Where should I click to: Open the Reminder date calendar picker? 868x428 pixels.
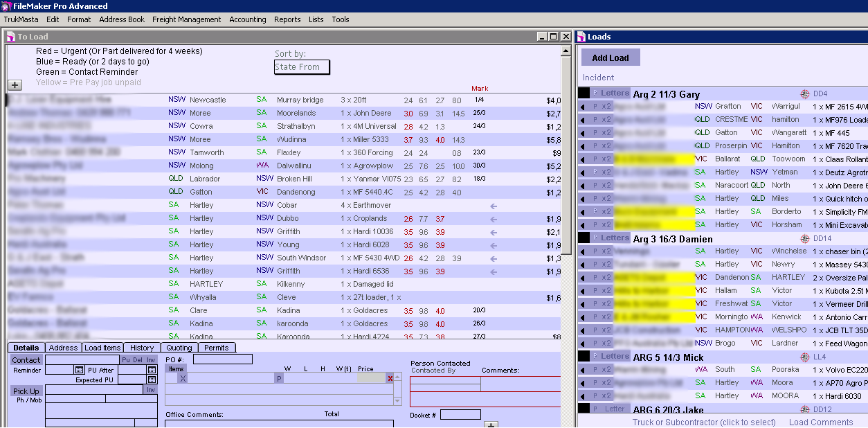(x=79, y=370)
